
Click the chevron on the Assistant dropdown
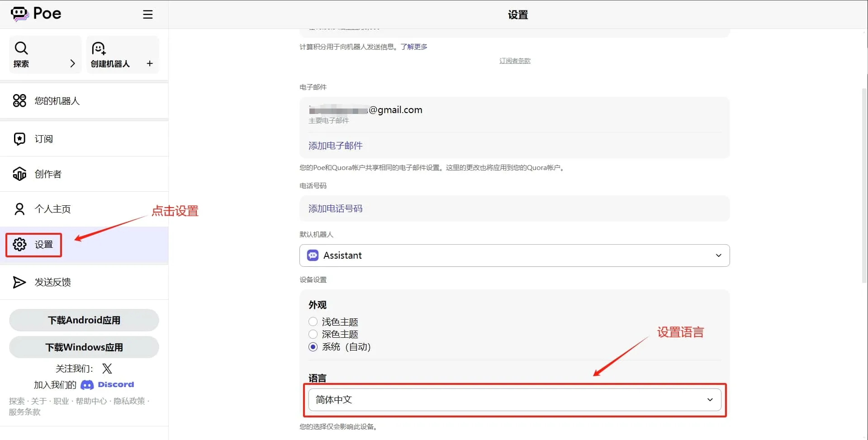(718, 255)
